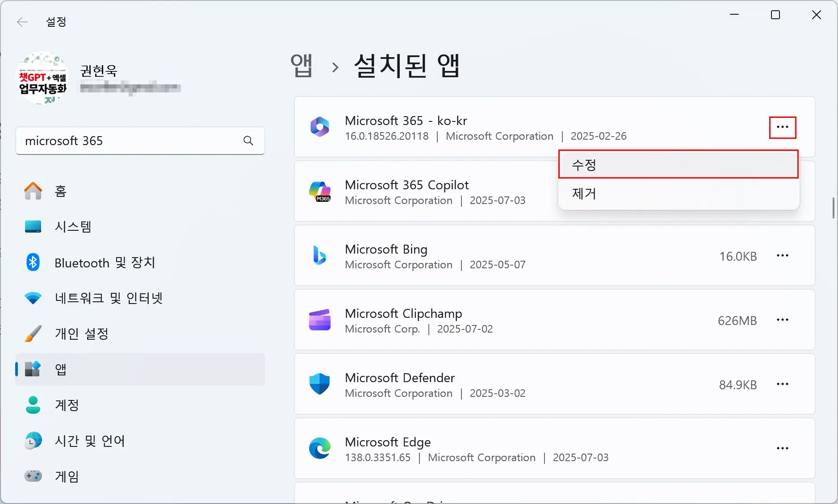Click the Microsoft Clipchamp app icon
Screen dimensions: 838x504
[320, 320]
